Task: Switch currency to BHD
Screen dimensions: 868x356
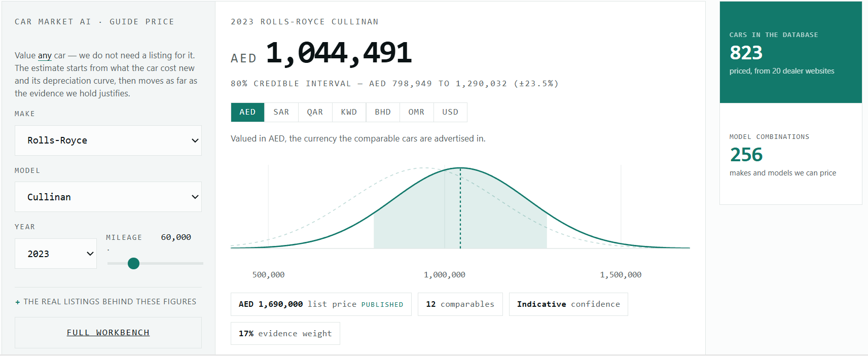Action: coord(383,112)
